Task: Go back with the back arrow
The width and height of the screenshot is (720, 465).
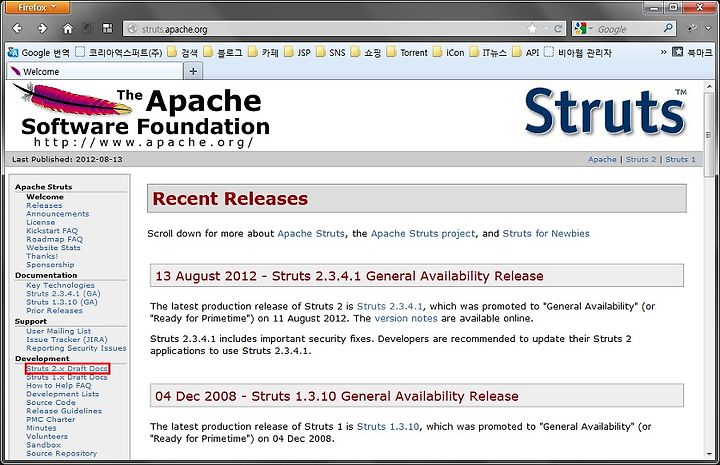Action: pos(17,28)
